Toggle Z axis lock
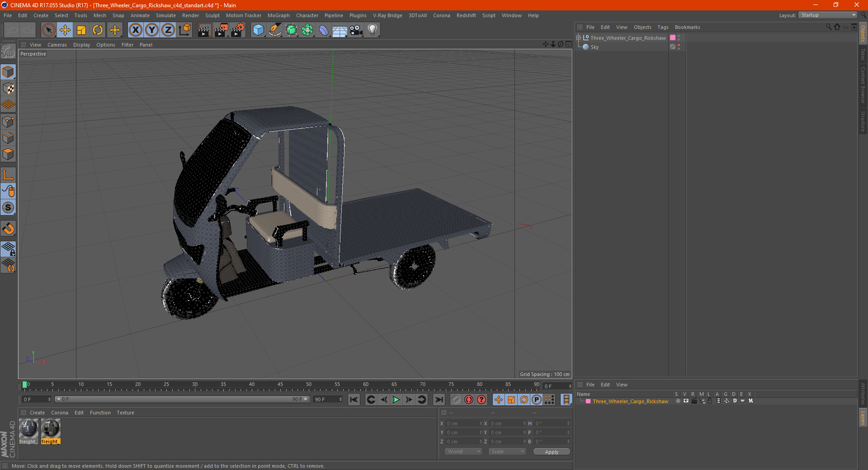This screenshot has height=470, width=868. click(x=168, y=30)
